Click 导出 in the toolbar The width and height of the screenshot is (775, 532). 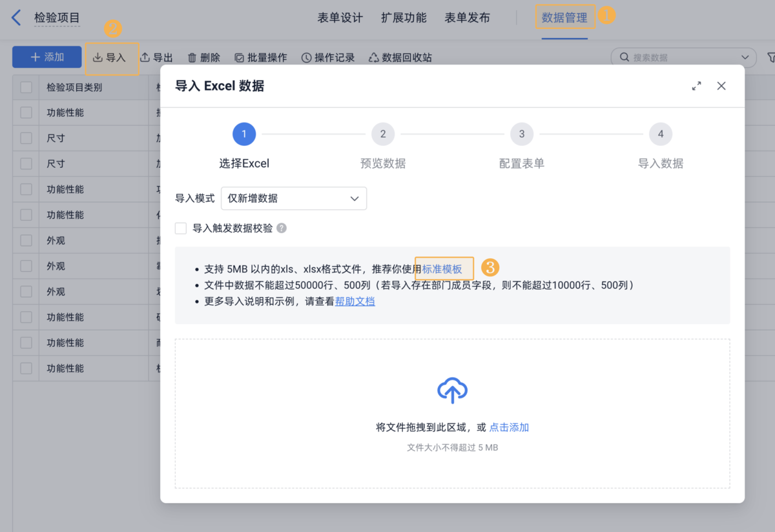tap(156, 57)
